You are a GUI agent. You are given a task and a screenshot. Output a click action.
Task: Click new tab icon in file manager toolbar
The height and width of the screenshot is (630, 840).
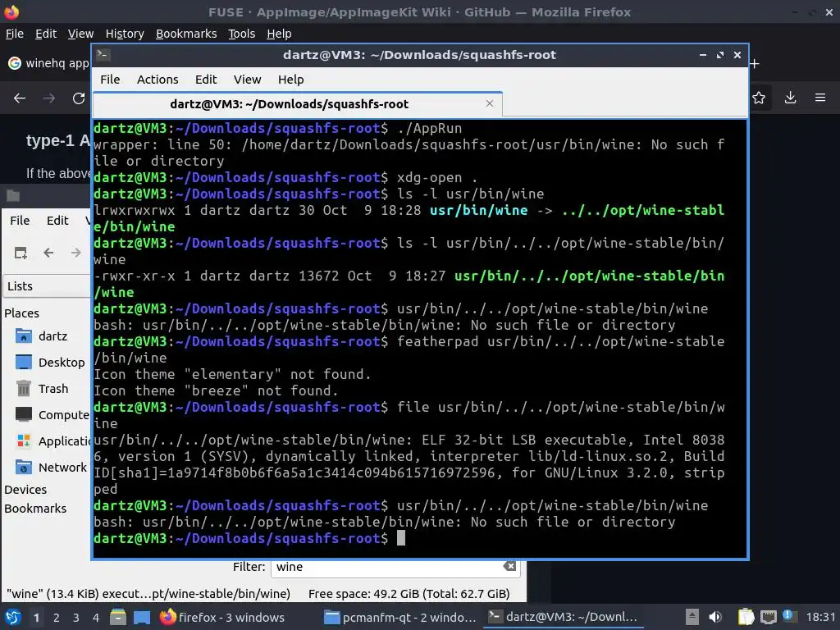[21, 253]
